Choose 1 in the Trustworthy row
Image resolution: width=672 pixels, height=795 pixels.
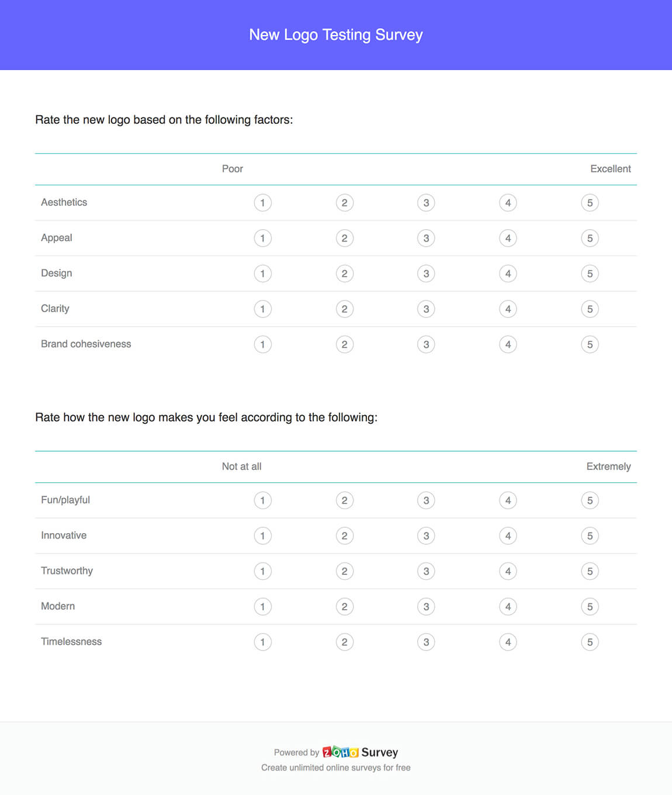pyautogui.click(x=262, y=571)
